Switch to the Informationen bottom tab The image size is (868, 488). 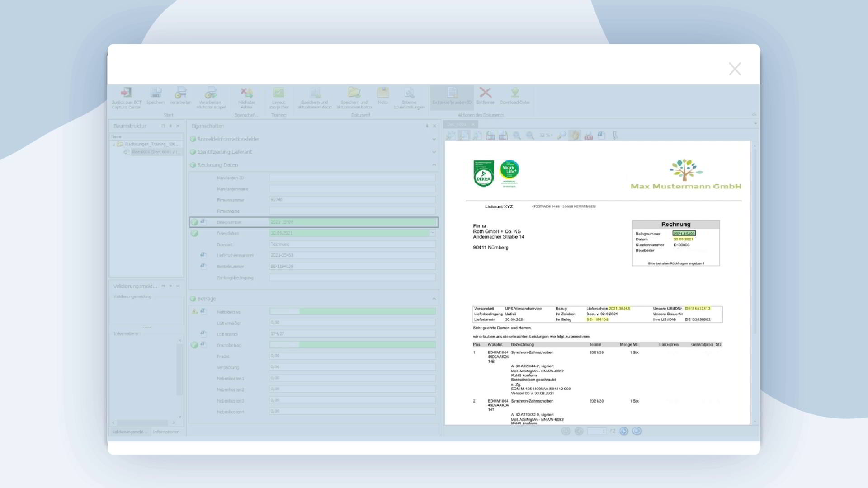tap(166, 432)
